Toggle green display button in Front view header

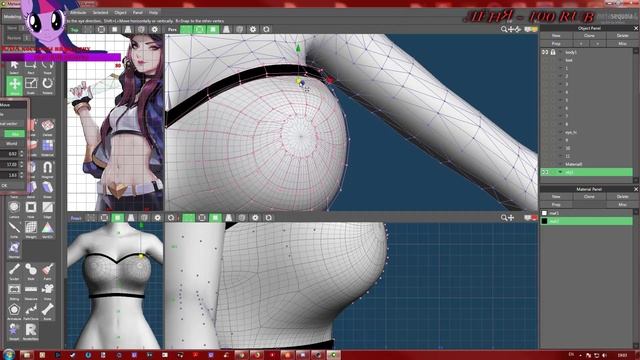coord(118,218)
